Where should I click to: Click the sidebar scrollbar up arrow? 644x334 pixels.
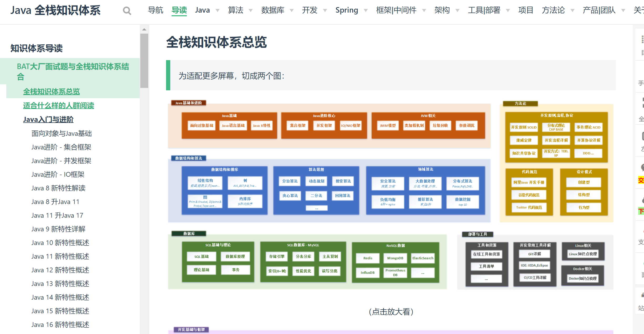pyautogui.click(x=144, y=29)
